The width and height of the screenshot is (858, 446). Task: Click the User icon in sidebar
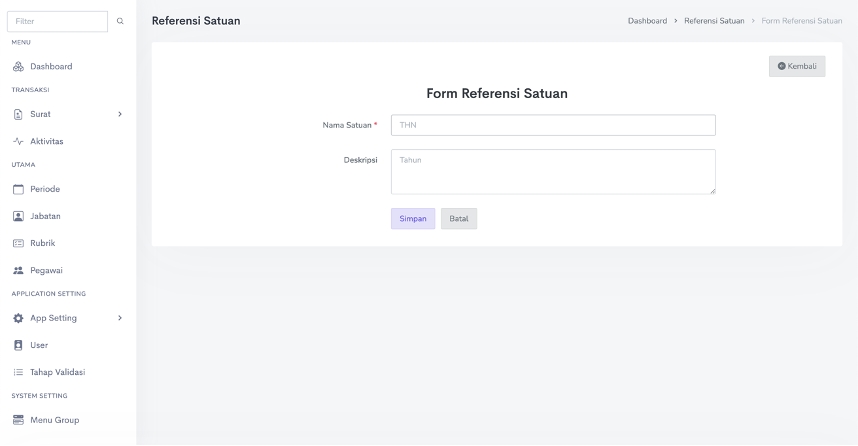(x=18, y=345)
